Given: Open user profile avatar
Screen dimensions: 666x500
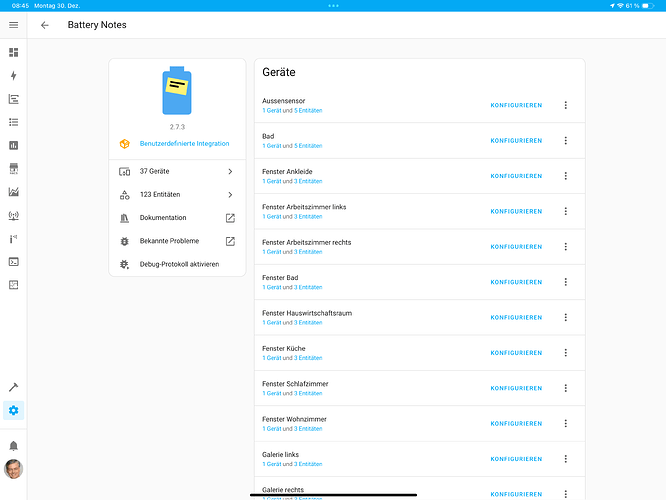Looking at the screenshot, I should (14, 469).
